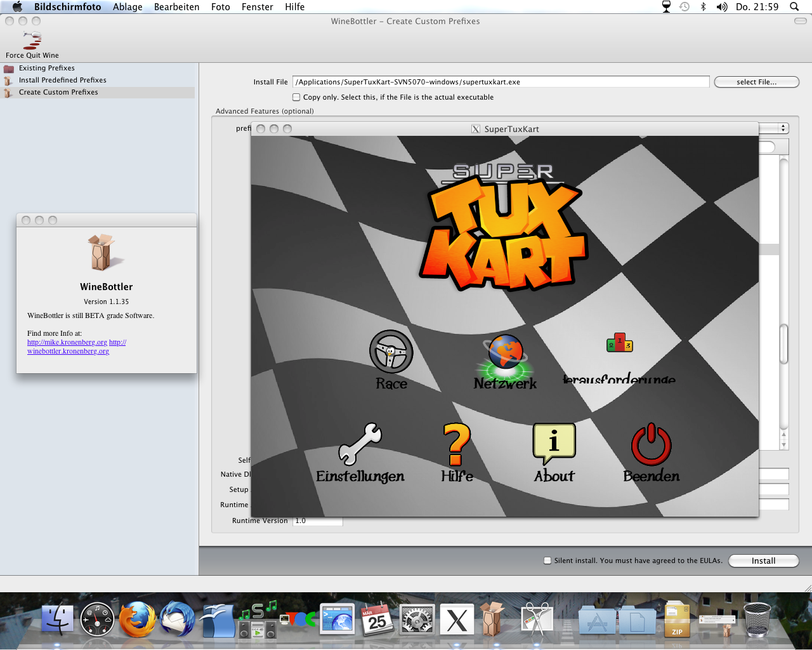
Task: Open System Preferences gear in the dock
Action: tap(417, 620)
